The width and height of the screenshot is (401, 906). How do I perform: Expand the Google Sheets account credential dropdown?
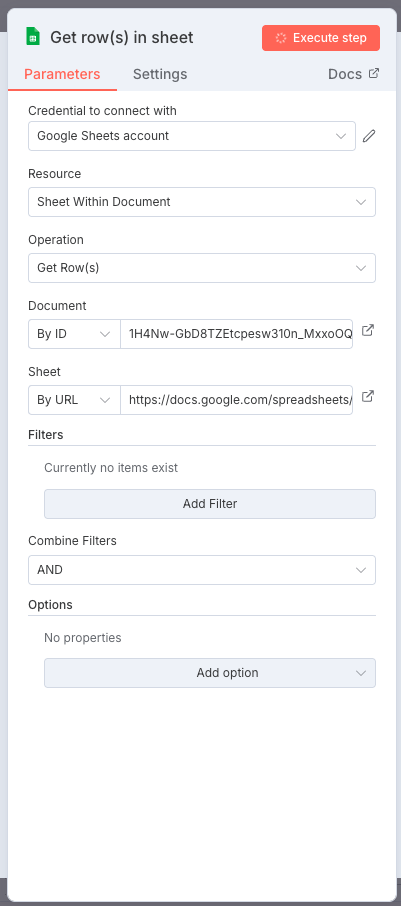(x=192, y=136)
